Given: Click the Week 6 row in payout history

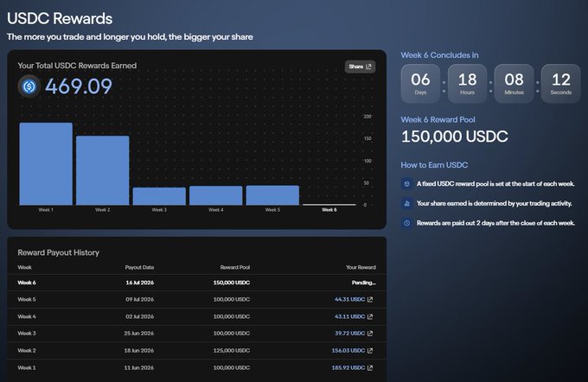Looking at the screenshot, I should (196, 283).
